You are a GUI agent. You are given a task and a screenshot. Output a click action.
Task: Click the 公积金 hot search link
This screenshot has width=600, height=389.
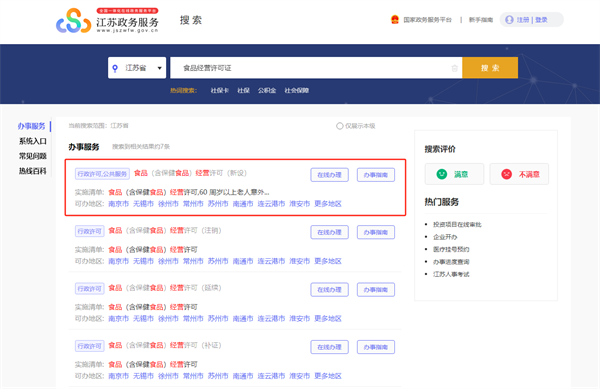coord(267,90)
